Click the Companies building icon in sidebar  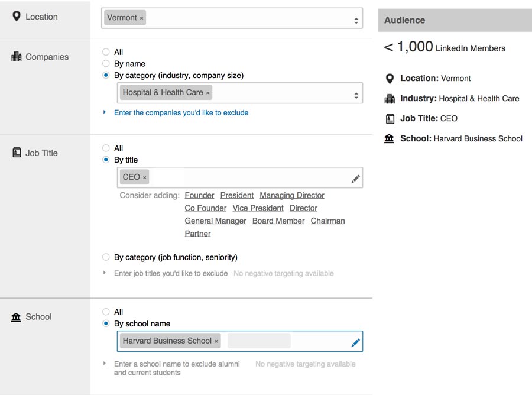17,56
